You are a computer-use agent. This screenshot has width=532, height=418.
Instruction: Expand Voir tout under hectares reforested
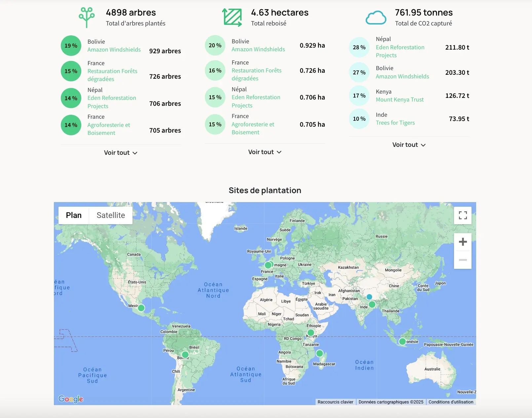click(x=265, y=152)
